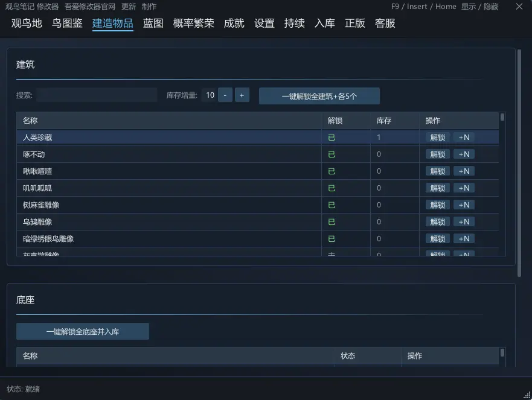Click +N for 啄不动 row

point(464,154)
